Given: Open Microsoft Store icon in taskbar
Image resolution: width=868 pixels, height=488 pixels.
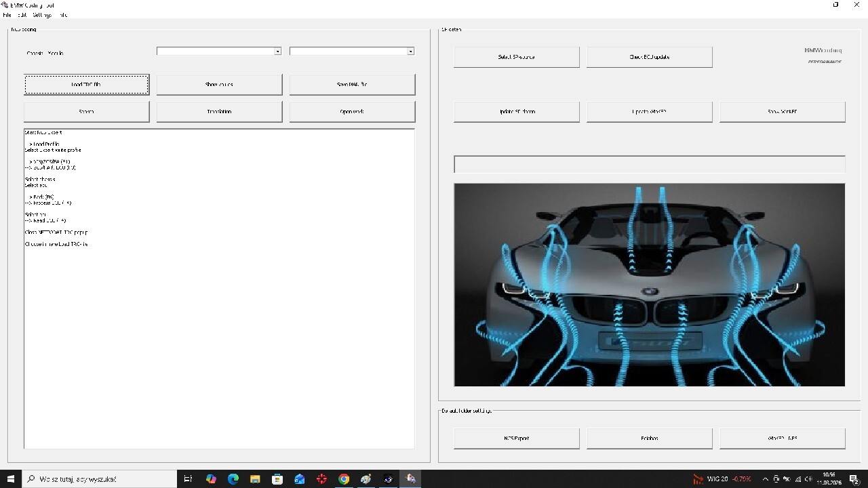Looking at the screenshot, I should click(277, 479).
